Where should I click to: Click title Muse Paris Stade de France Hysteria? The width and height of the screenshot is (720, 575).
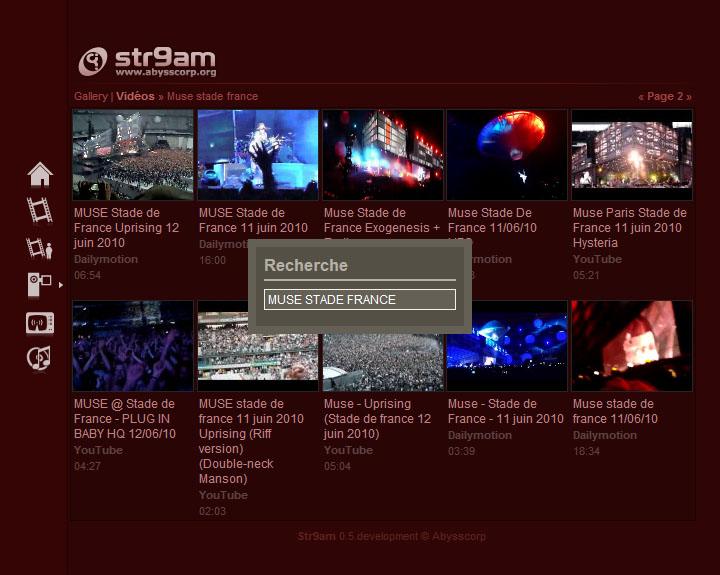(x=630, y=228)
